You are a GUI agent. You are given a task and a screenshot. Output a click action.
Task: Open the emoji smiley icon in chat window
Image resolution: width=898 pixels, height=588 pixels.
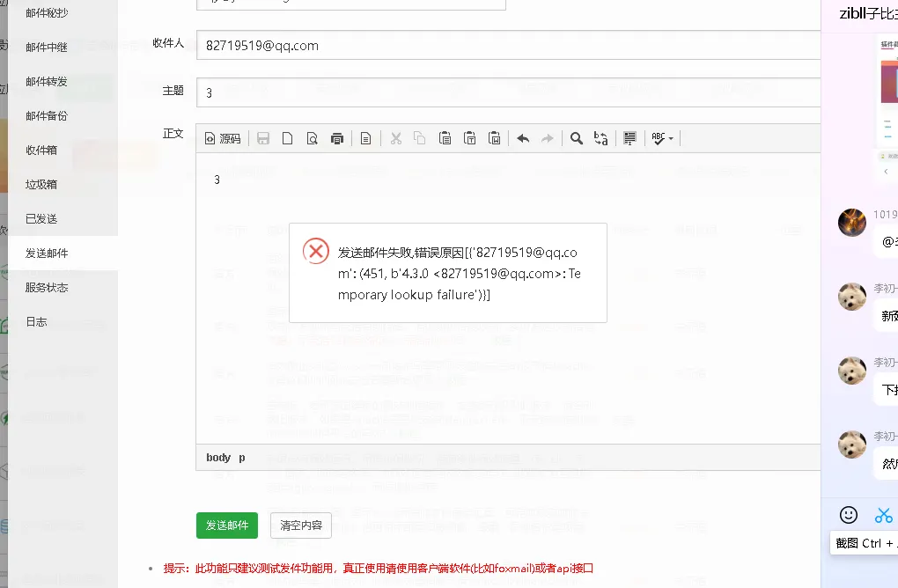(x=848, y=515)
